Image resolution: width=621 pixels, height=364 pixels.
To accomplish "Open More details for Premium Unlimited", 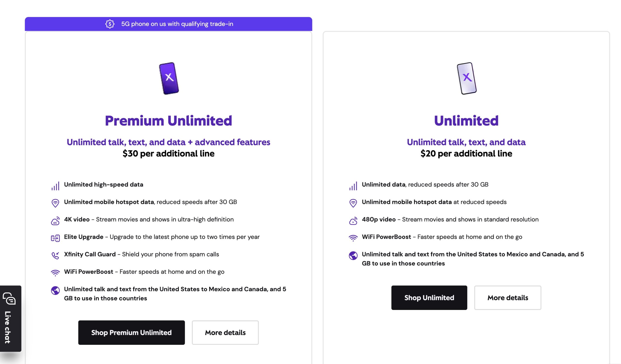I will coord(225,332).
